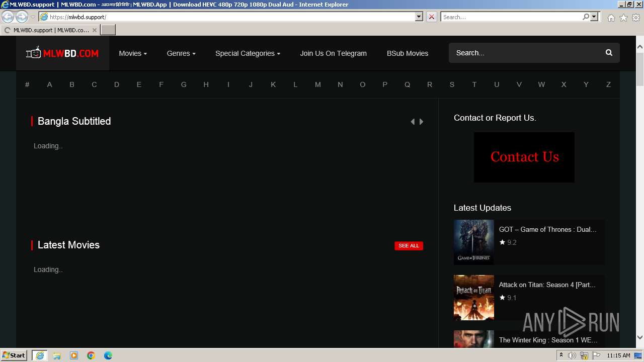Click the page scrollbar down arrow

point(640,337)
